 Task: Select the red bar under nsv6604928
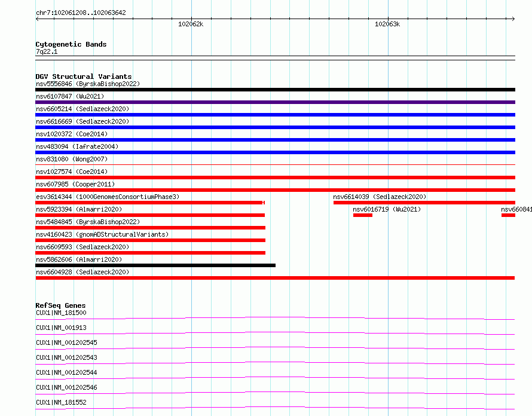click(275, 278)
